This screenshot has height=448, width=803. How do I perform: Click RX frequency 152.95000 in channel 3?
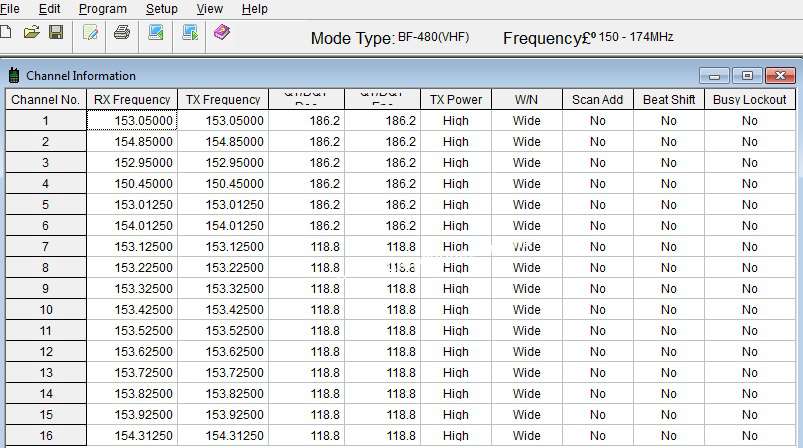tap(132, 162)
